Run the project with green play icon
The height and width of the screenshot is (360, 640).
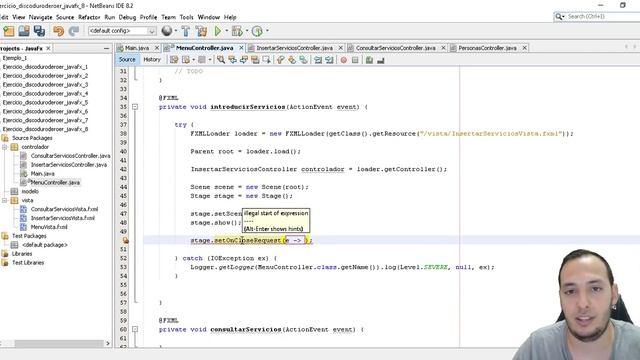pyautogui.click(x=218, y=31)
